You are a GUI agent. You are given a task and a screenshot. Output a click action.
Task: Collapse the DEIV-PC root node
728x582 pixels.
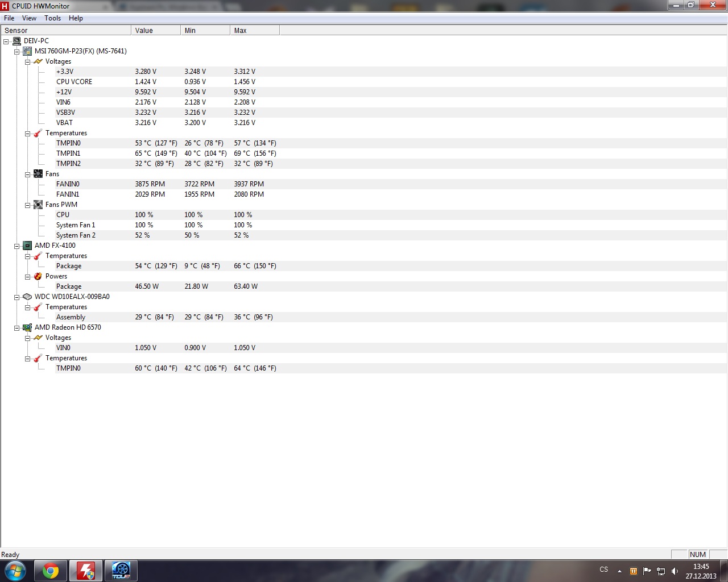point(6,41)
